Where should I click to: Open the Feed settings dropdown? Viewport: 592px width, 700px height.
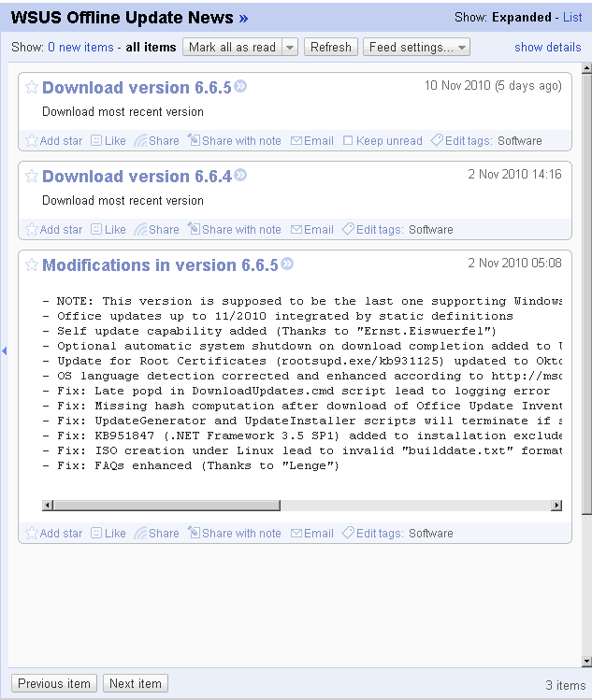click(416, 48)
